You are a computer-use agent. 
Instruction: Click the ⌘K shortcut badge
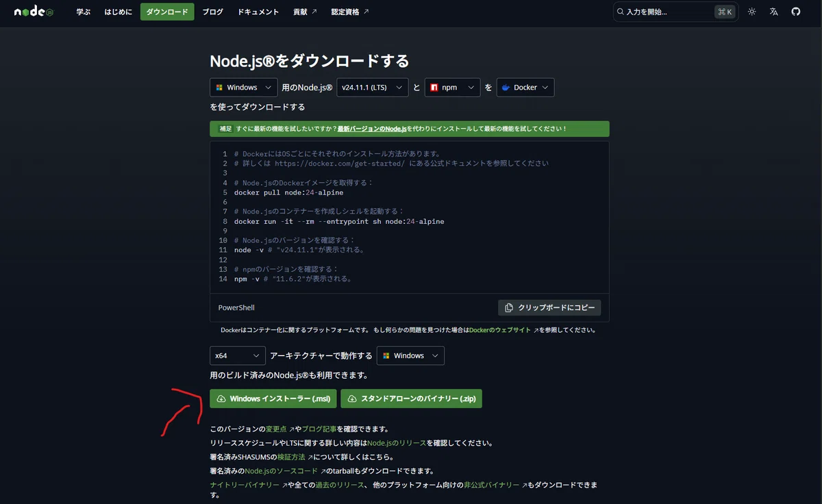coord(724,12)
